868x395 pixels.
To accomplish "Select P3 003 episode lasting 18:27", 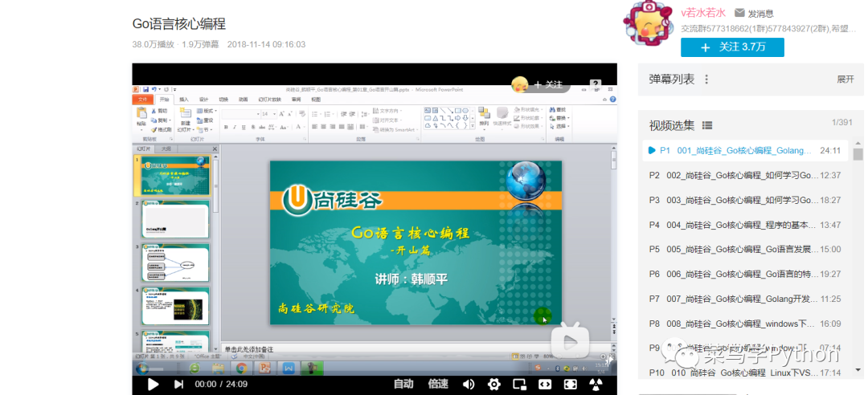I will (x=745, y=200).
